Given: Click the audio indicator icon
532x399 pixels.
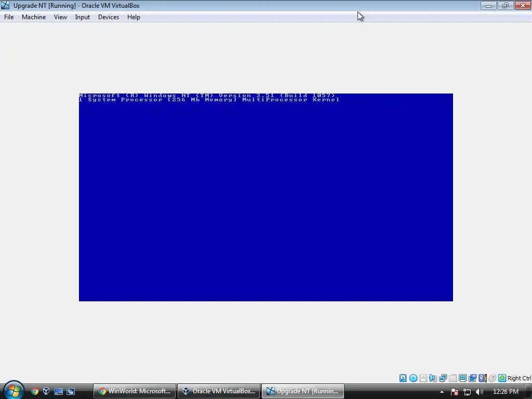Looking at the screenshot, I should click(433, 378).
